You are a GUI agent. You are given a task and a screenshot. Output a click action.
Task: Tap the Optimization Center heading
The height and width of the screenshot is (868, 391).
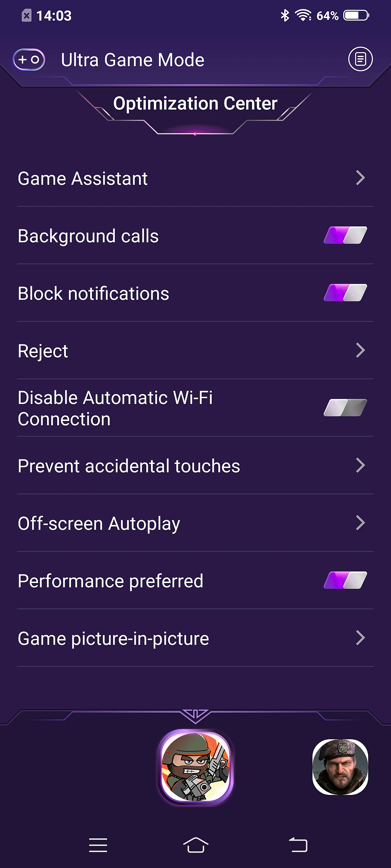coord(195,103)
